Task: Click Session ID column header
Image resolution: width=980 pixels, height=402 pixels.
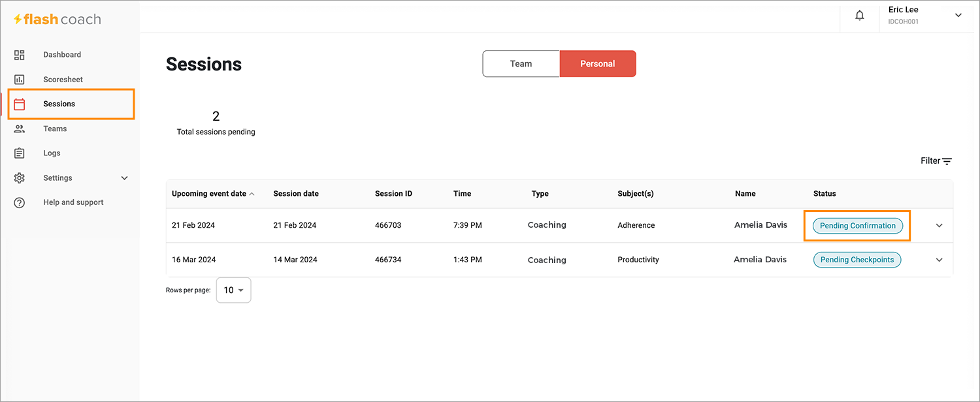Action: pyautogui.click(x=393, y=194)
